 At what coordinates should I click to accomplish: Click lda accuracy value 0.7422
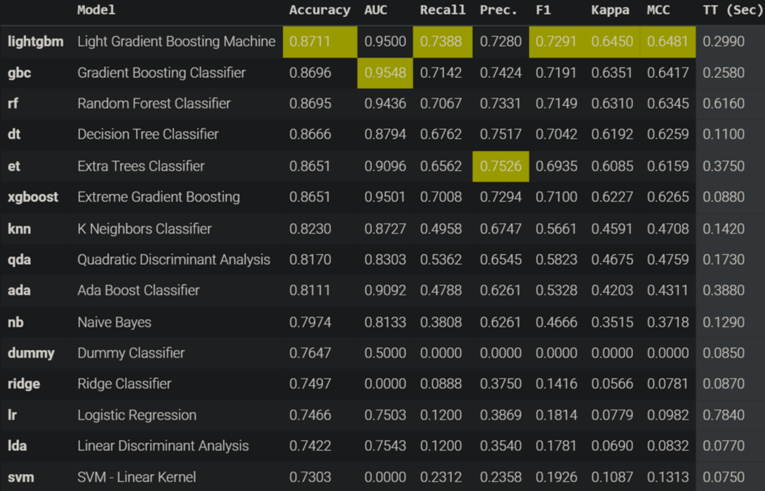tap(310, 446)
